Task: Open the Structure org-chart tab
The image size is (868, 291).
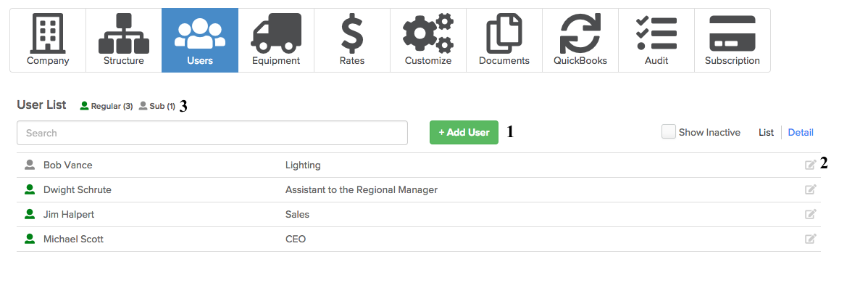Action: pos(123,41)
